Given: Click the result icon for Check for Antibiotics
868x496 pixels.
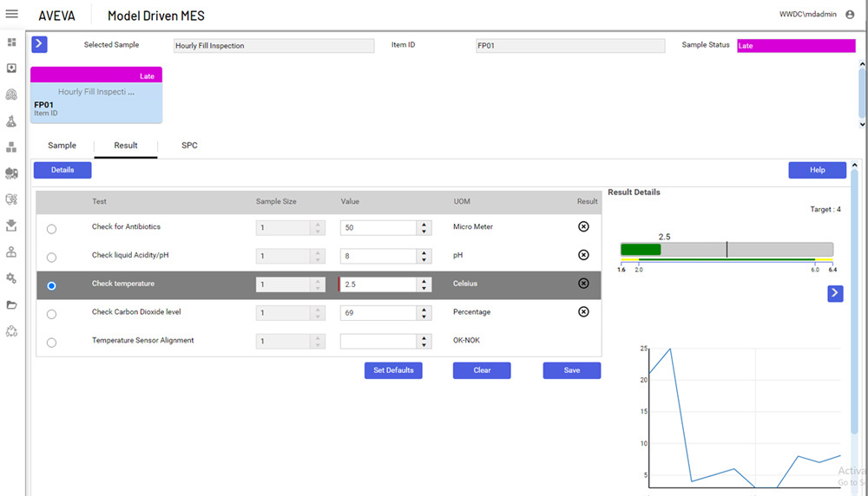Looking at the screenshot, I should coord(583,226).
